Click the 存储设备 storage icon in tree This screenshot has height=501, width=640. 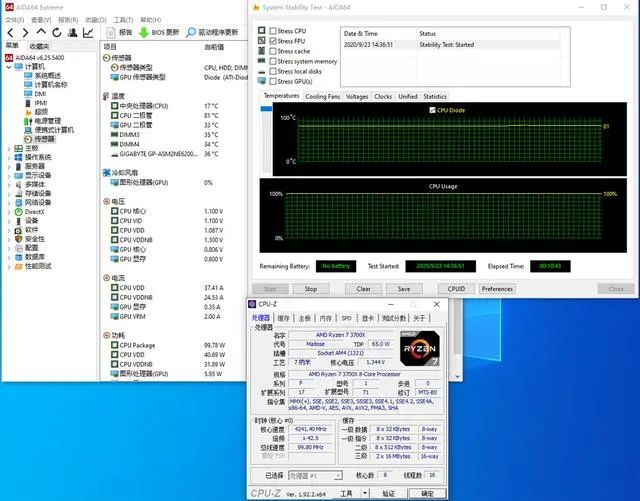click(18, 194)
